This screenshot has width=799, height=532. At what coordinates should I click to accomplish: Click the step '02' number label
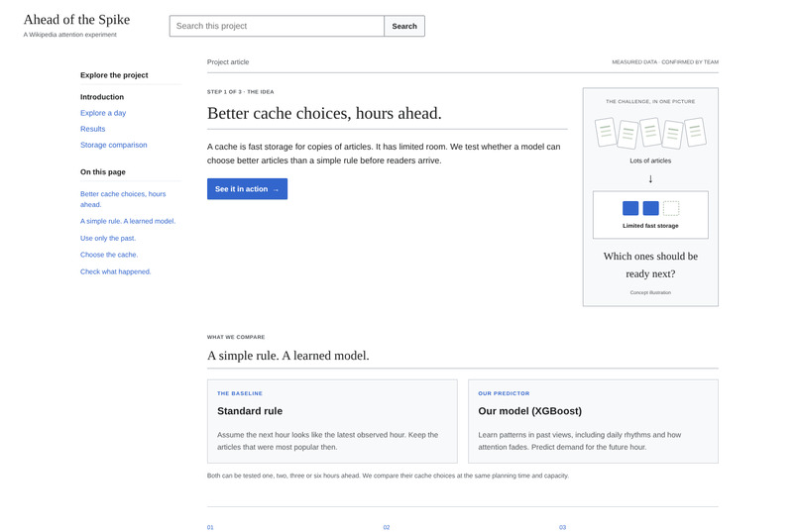387,527
